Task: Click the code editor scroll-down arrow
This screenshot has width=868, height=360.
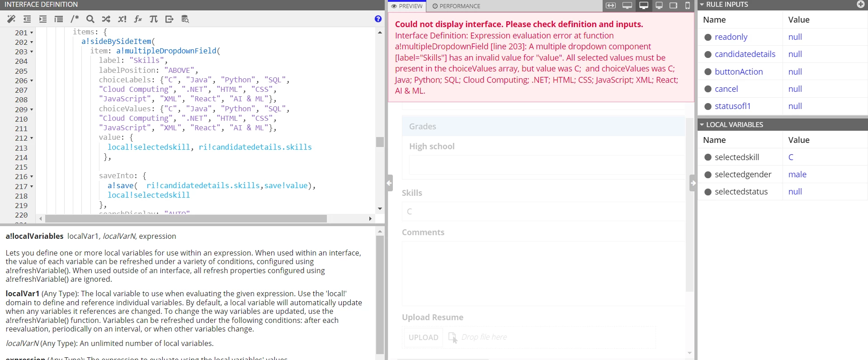Action: [x=380, y=208]
